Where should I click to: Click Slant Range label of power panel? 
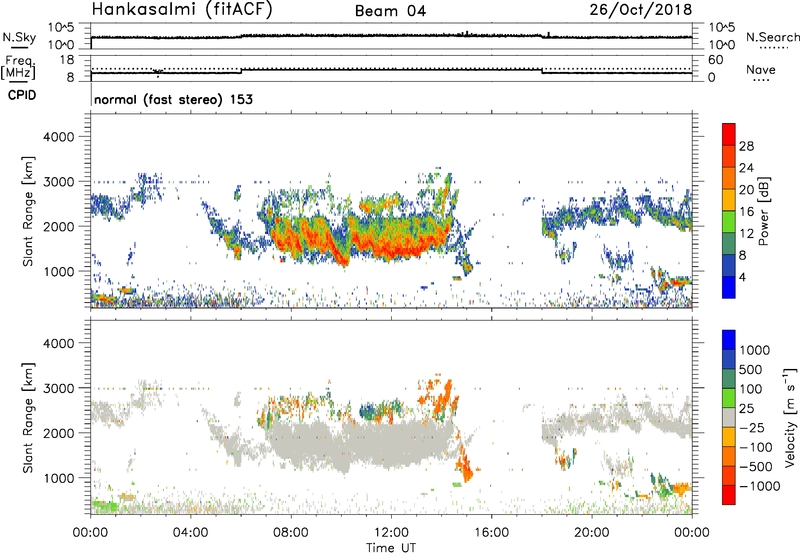pyautogui.click(x=28, y=211)
